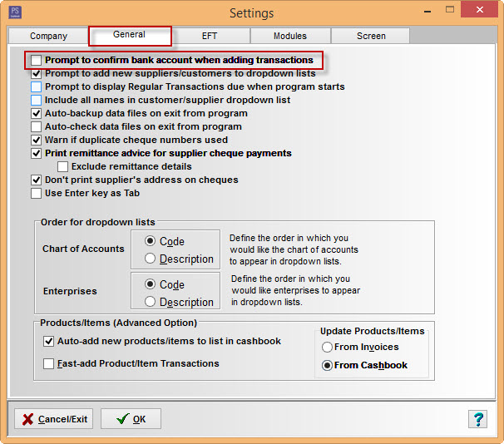Uncheck print remittance advice for cheque payments
The width and height of the screenshot is (504, 444).
[36, 153]
